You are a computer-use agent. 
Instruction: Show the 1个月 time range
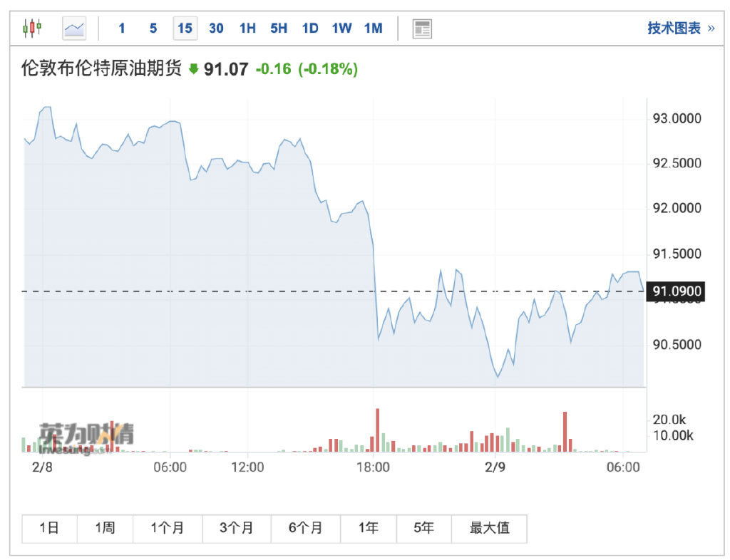(x=168, y=528)
